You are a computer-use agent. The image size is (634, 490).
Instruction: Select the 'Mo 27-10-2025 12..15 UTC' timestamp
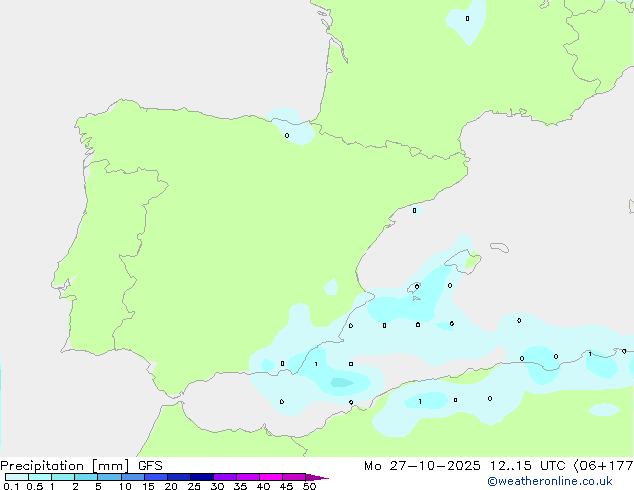(x=465, y=466)
